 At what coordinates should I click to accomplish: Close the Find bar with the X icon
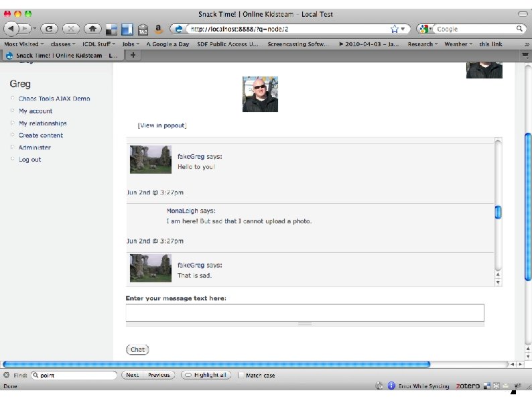(7, 376)
